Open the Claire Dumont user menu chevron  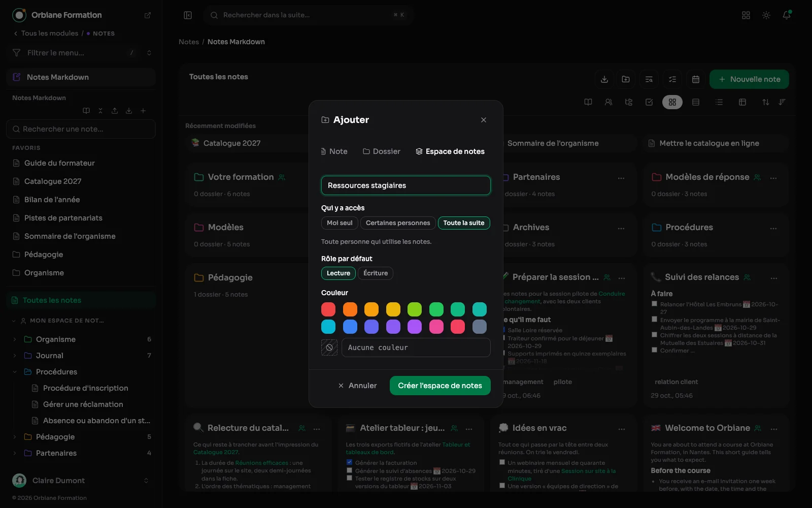(146, 481)
